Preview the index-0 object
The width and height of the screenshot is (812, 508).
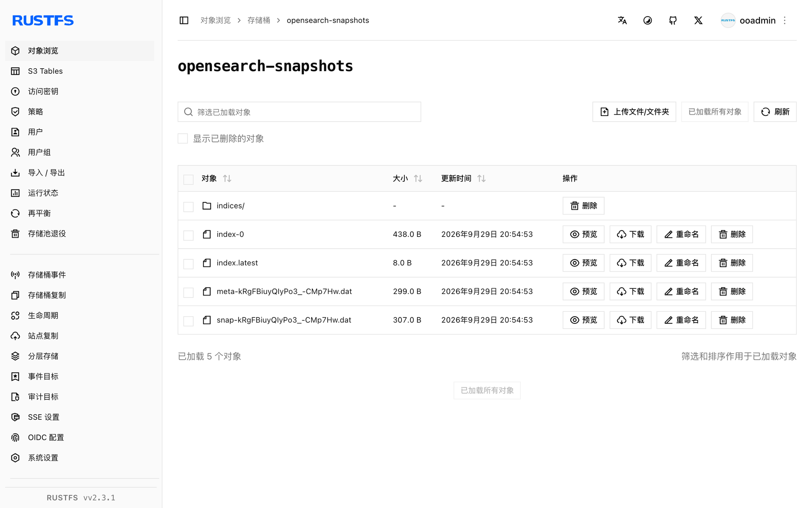click(x=583, y=234)
